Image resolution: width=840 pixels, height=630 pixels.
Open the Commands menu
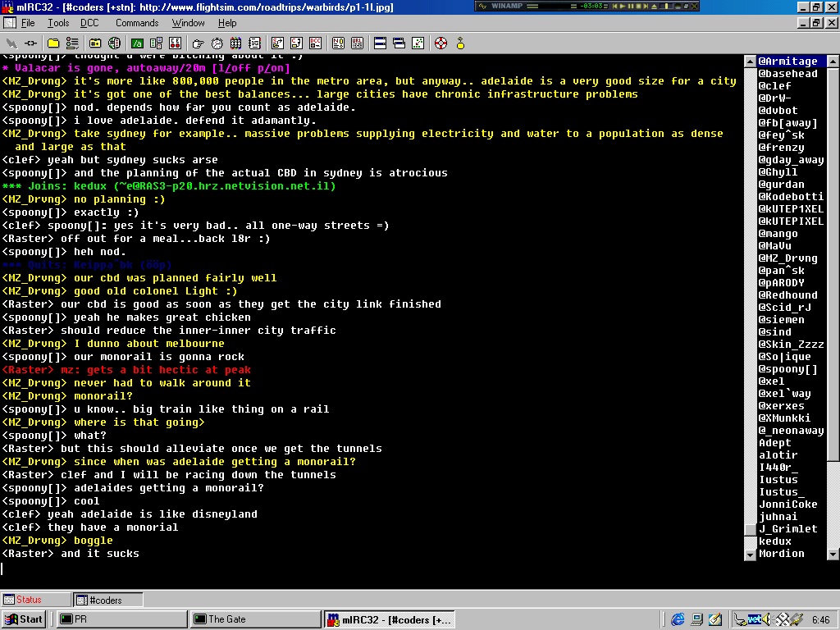[x=136, y=23]
